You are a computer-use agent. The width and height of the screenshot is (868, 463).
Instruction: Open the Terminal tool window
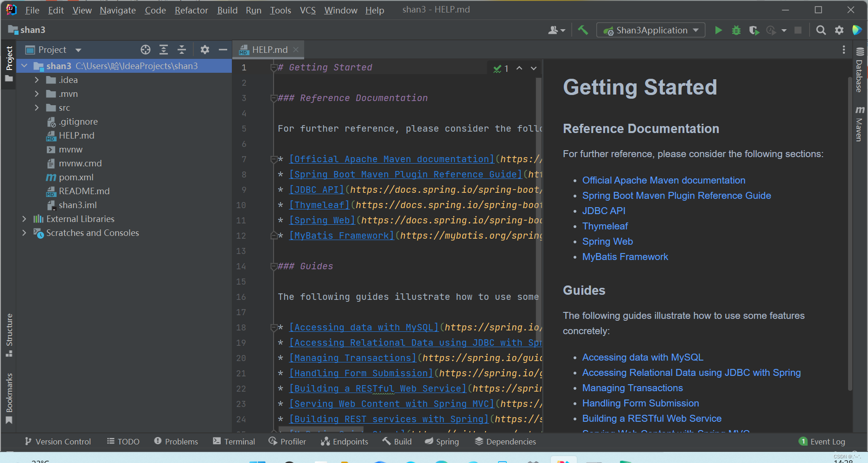tap(234, 442)
